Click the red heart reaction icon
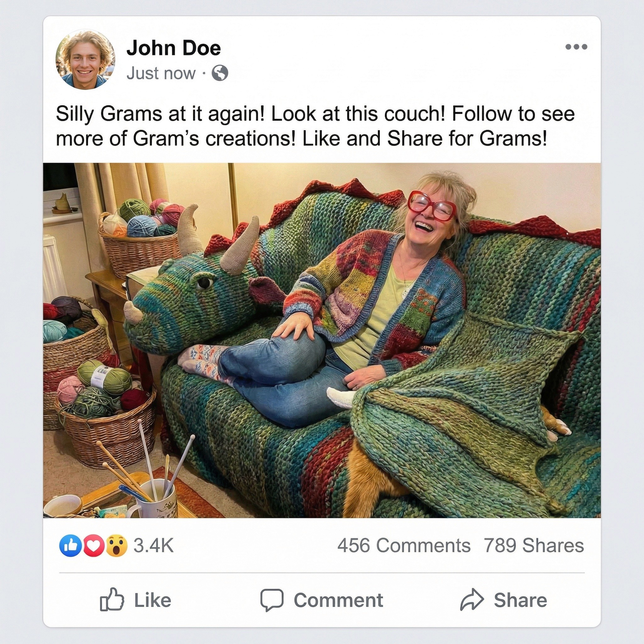The width and height of the screenshot is (644, 644). click(94, 546)
